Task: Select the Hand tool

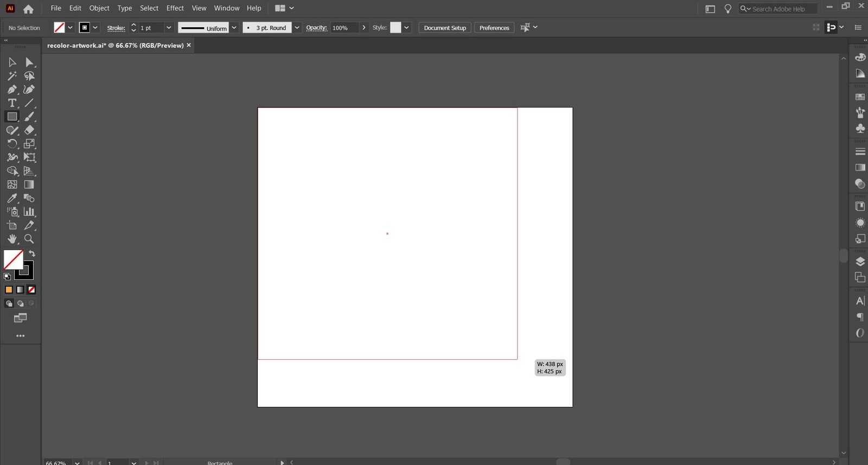Action: pos(12,239)
